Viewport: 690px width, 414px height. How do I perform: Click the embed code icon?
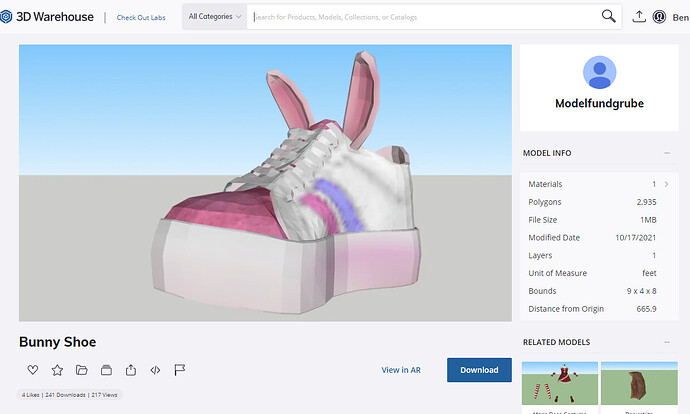[x=155, y=370]
